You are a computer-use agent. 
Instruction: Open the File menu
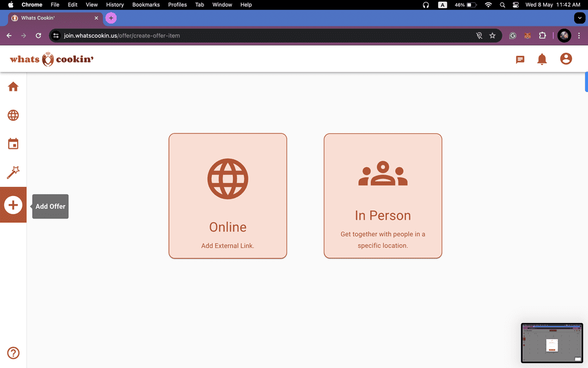point(55,5)
